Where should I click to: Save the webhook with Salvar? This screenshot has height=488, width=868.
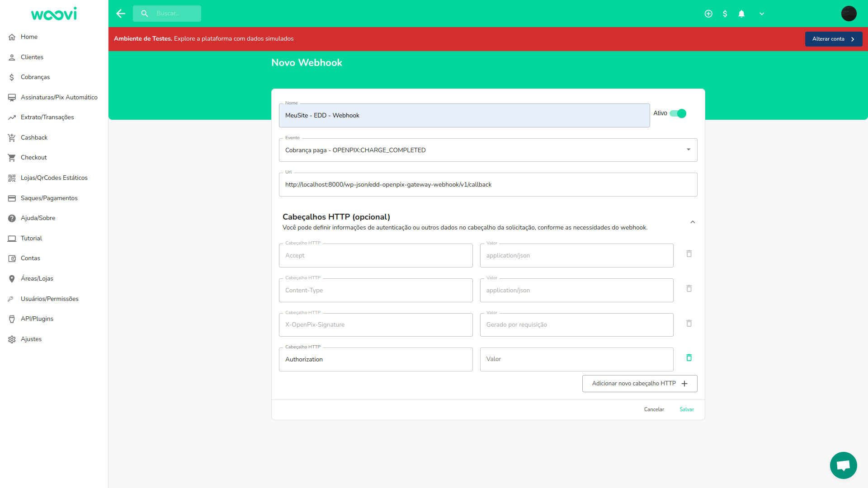(x=686, y=409)
